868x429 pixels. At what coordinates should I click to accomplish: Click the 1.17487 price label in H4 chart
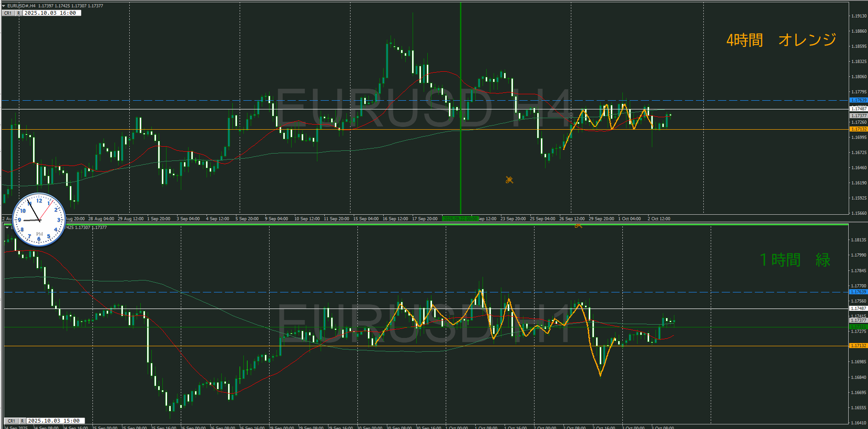click(x=858, y=109)
